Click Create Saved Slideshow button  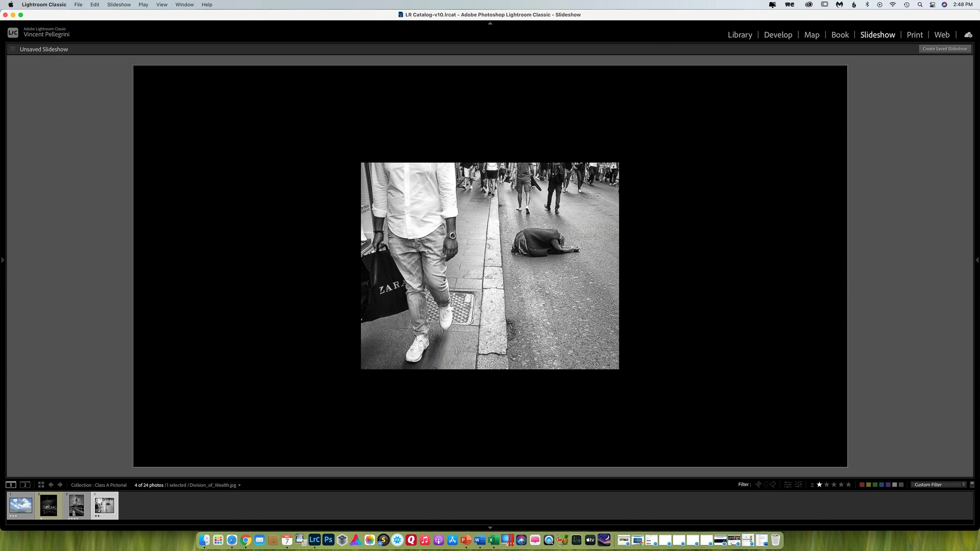[944, 49]
